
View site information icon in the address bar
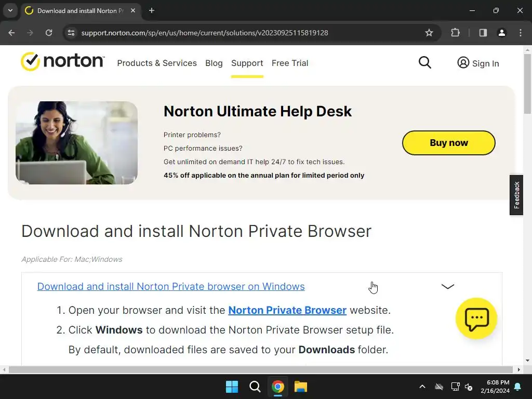(71, 33)
